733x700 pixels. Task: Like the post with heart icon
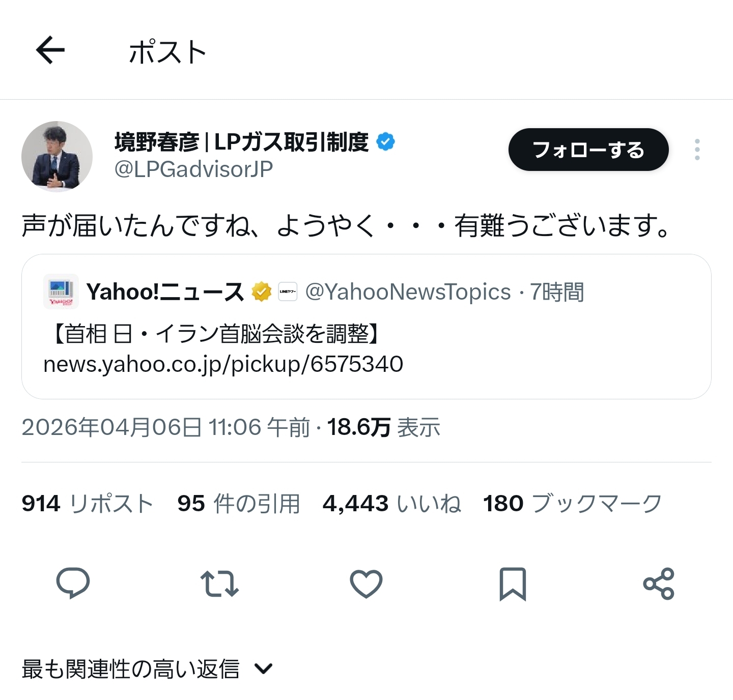point(366,583)
